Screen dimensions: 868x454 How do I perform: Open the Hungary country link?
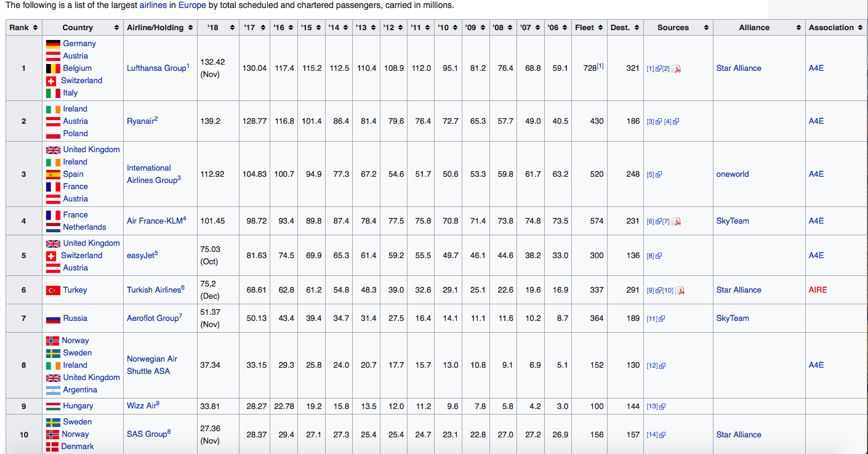pos(78,406)
